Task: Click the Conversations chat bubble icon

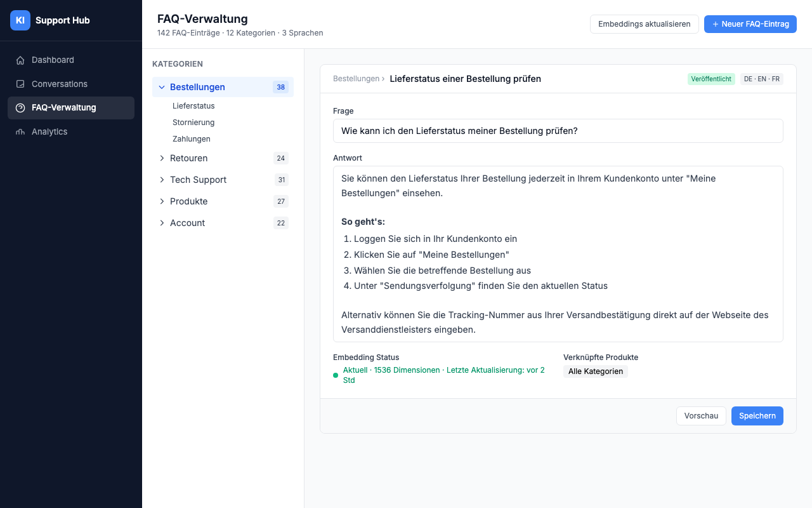Action: pyautogui.click(x=20, y=84)
